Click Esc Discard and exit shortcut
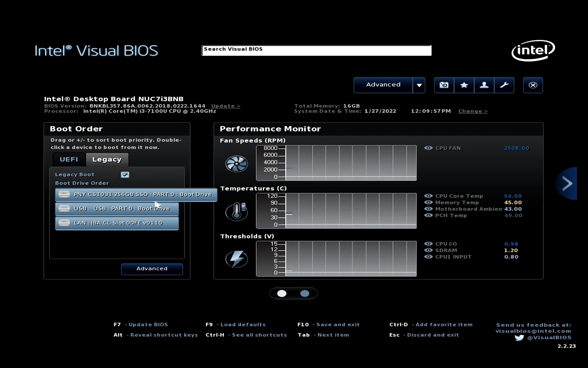Image resolution: width=588 pixels, height=368 pixels. 424,335
